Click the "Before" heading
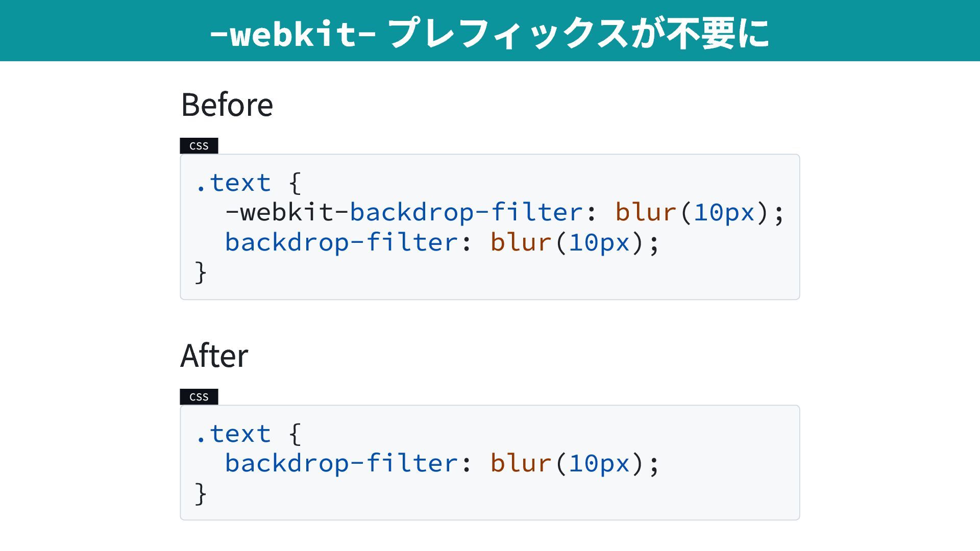The width and height of the screenshot is (980, 551). pos(227,105)
